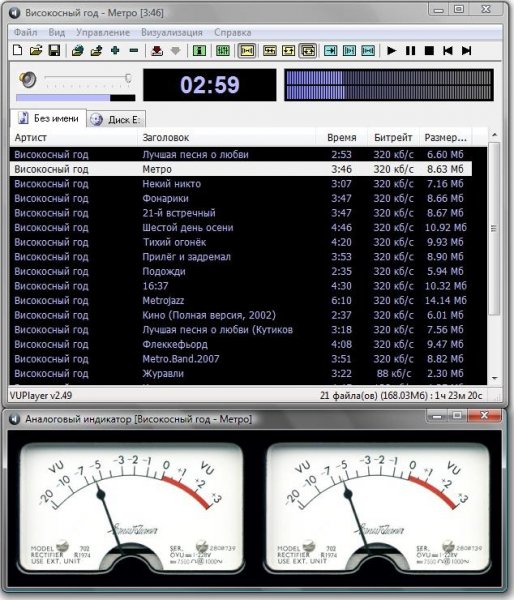Select the track 'Флеккефьорд'
The height and width of the screenshot is (600, 514).
coord(241,344)
